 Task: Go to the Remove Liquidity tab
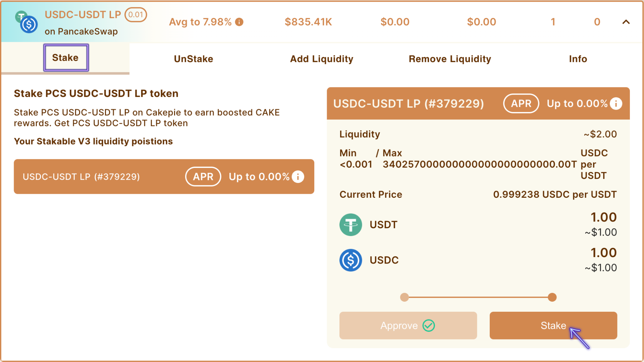[450, 59]
